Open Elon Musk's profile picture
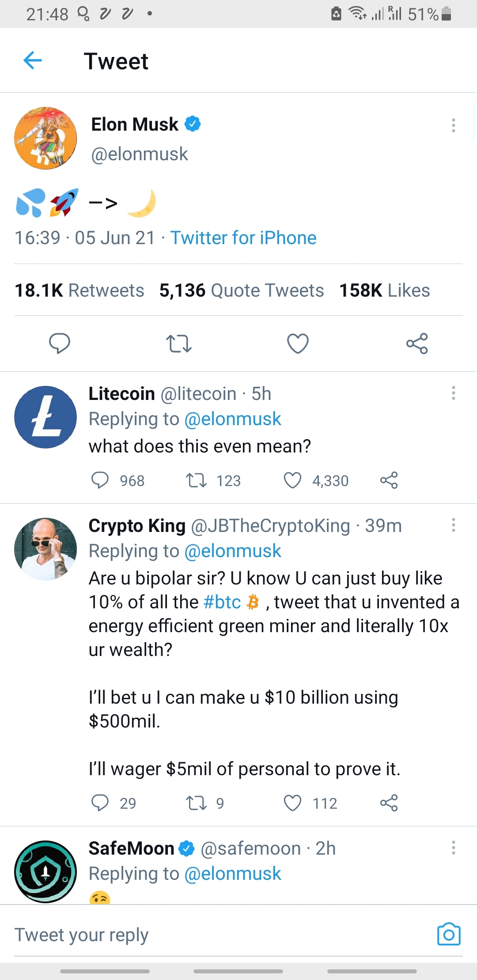Image resolution: width=477 pixels, height=980 pixels. [45, 138]
